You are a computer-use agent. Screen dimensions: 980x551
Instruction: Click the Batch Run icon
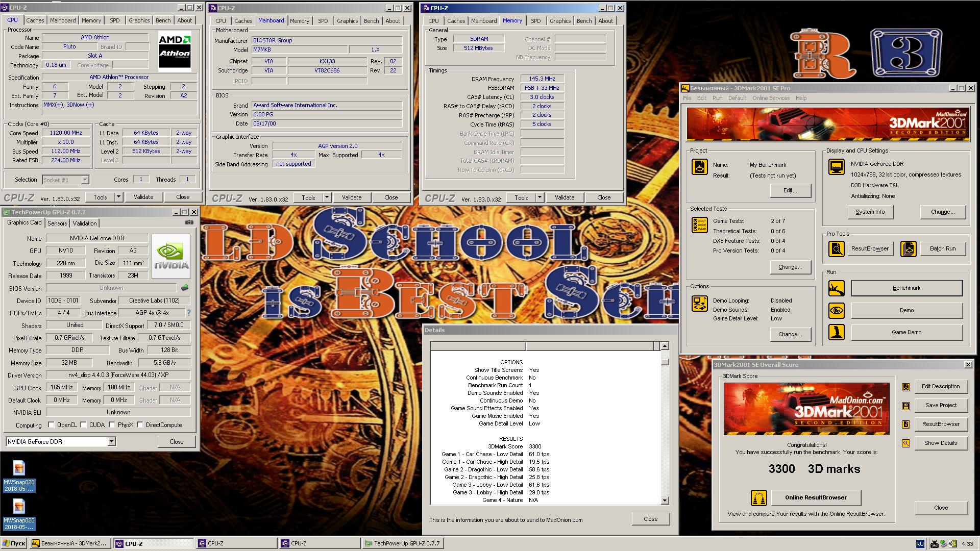pyautogui.click(x=909, y=249)
